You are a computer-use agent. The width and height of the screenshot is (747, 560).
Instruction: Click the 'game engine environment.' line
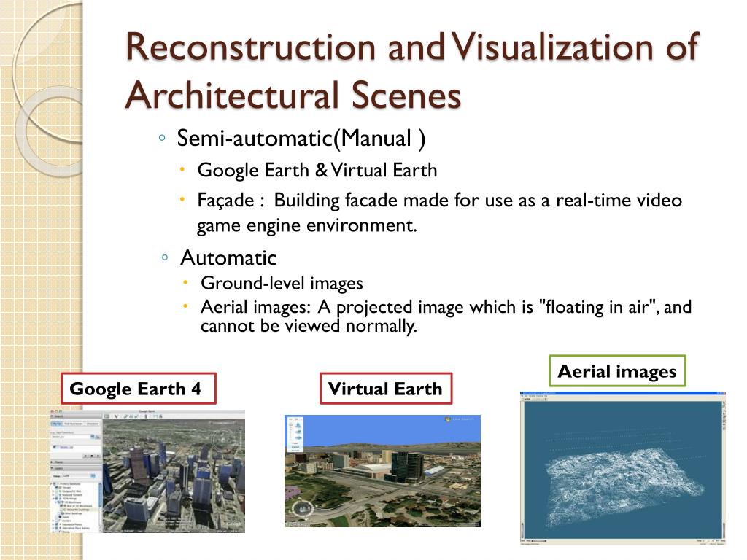pos(307,225)
